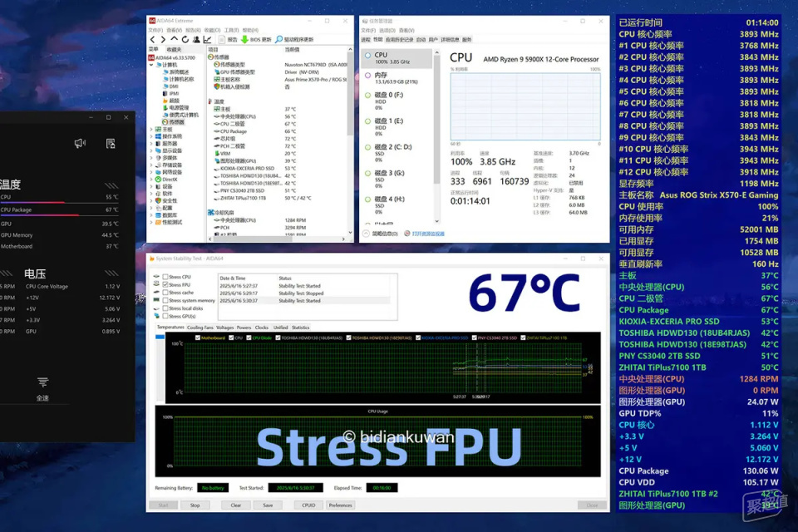Viewport: 798px width, 532px height.
Task: Expand 显示设备 node in AIDA64 tree
Action: (x=151, y=150)
